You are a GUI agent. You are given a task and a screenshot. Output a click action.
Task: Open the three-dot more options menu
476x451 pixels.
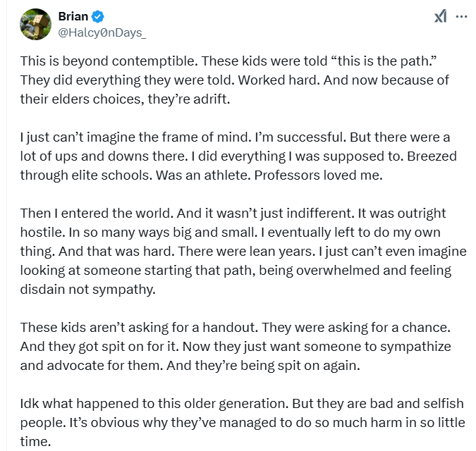coord(461,16)
